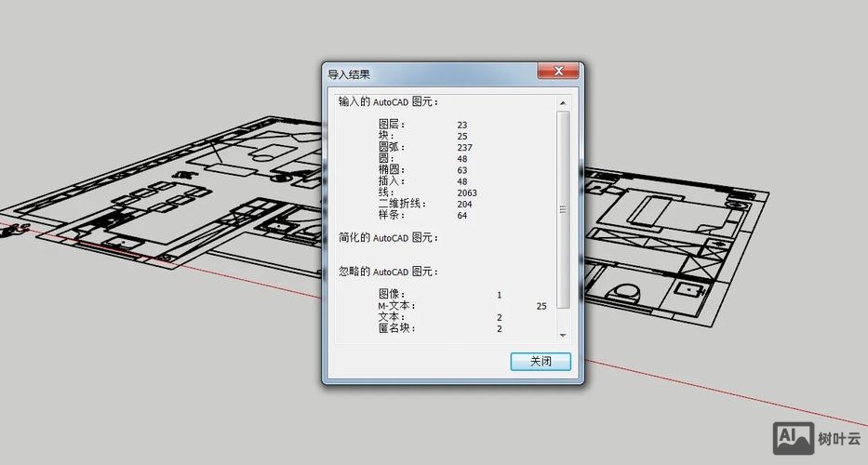
Task: Click the 文本 row label
Action: tap(392, 317)
